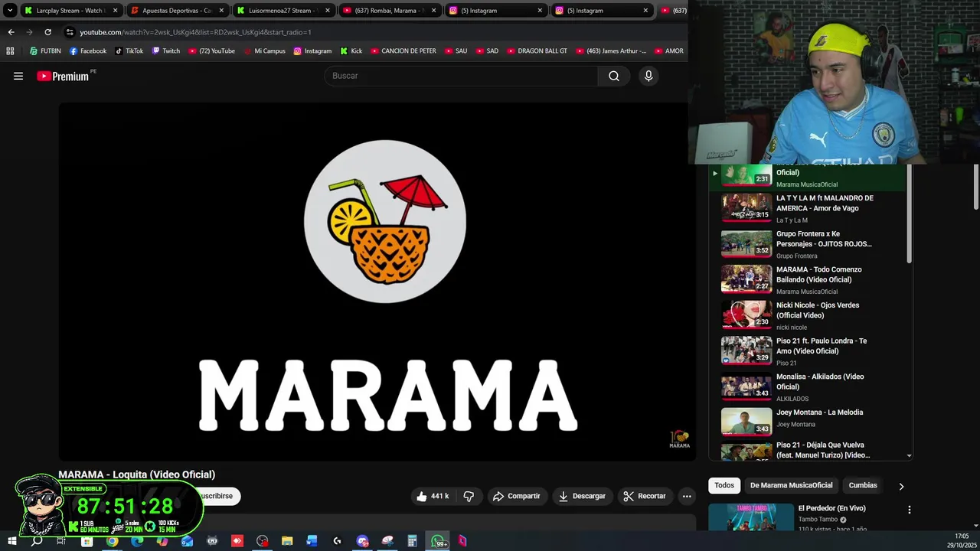Play LA T Y LA M Amor de Vago

pyautogui.click(x=808, y=208)
